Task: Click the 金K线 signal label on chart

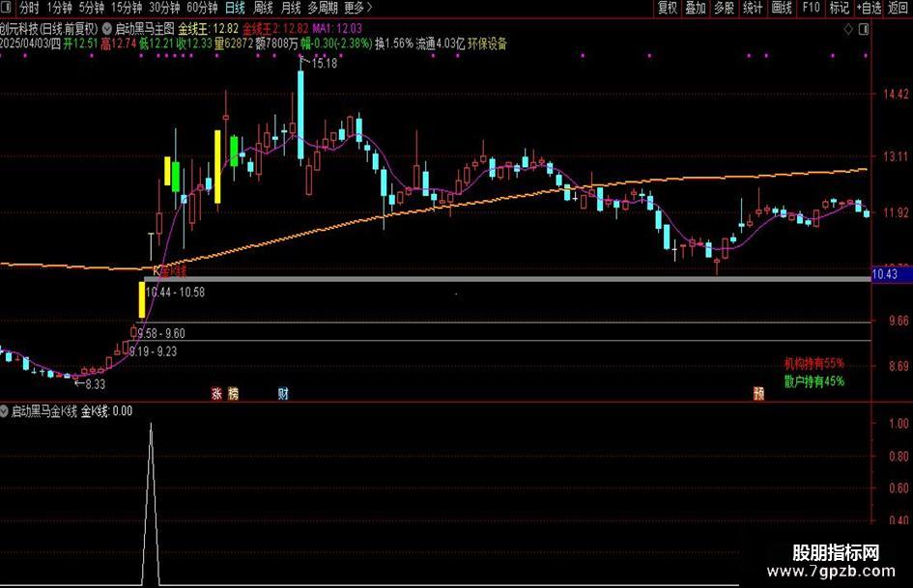Action: (x=173, y=270)
